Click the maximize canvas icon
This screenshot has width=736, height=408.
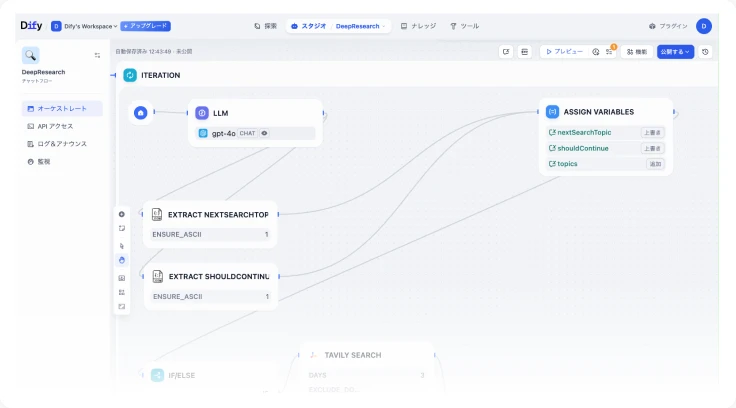coord(122,307)
